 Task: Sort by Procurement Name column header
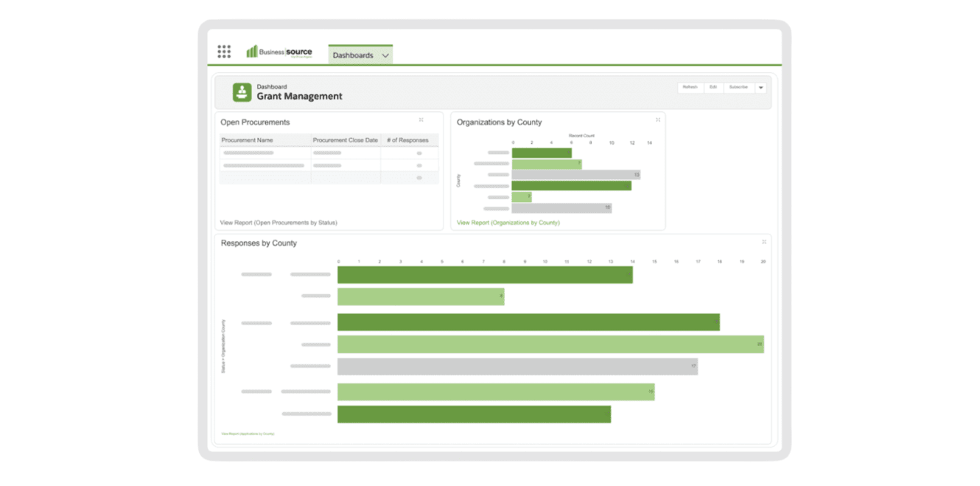pos(248,140)
